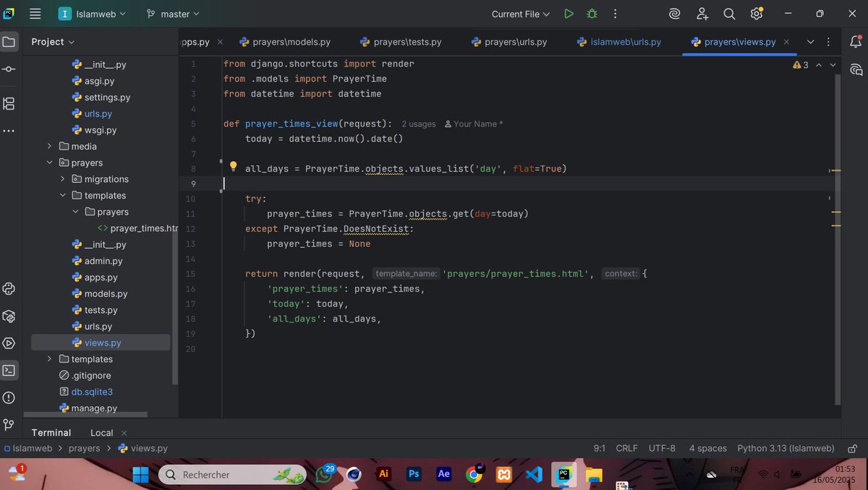Toggle the Project tool window icon
The image size is (868, 490).
(9, 42)
